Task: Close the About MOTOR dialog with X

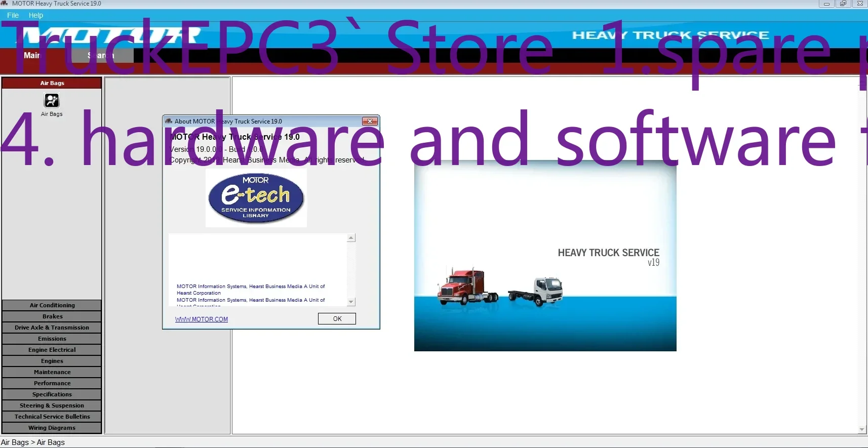Action: coord(370,121)
